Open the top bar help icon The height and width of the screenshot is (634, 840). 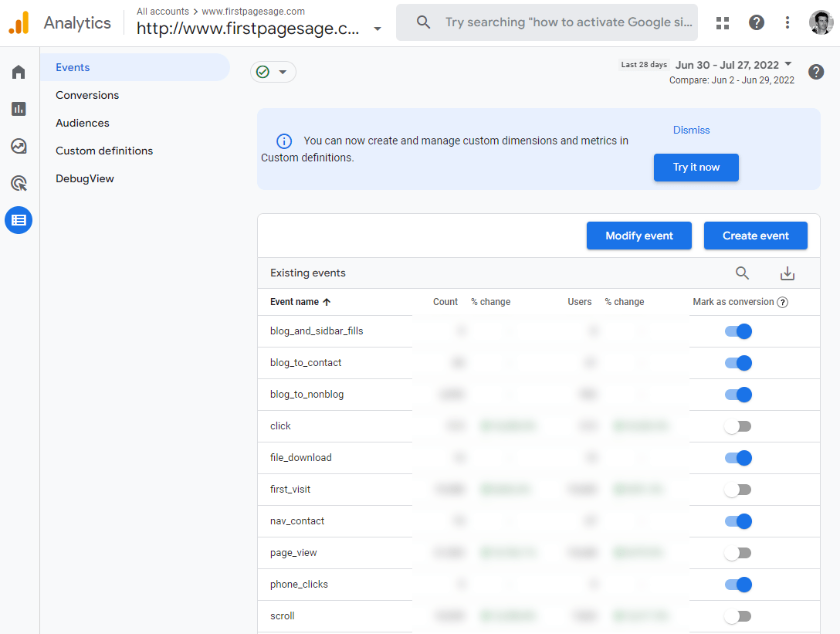[757, 22]
